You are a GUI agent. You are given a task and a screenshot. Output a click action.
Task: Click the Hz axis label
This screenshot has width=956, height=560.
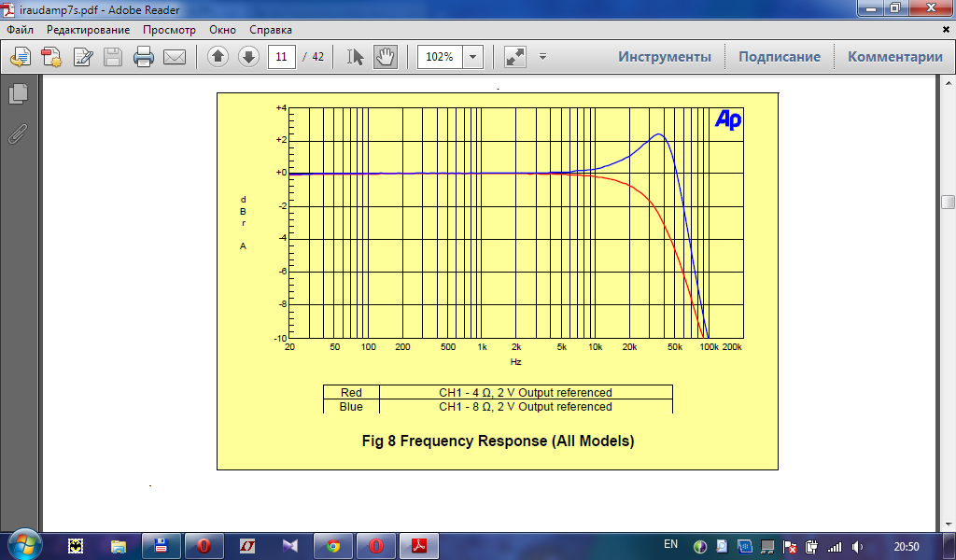click(515, 362)
